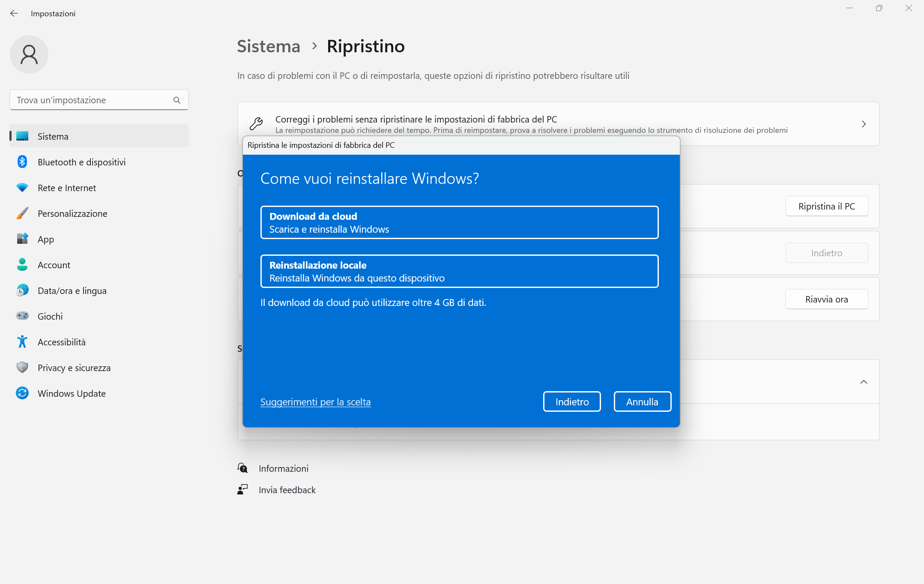The image size is (924, 584).
Task: Select Sistema in the navigation sidebar
Action: [53, 136]
